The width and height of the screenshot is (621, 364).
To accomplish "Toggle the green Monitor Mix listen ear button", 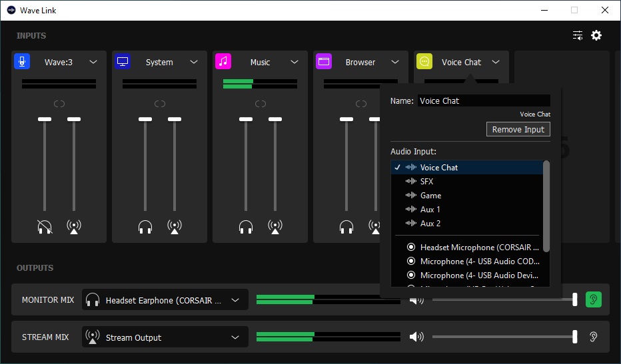I will click(593, 299).
